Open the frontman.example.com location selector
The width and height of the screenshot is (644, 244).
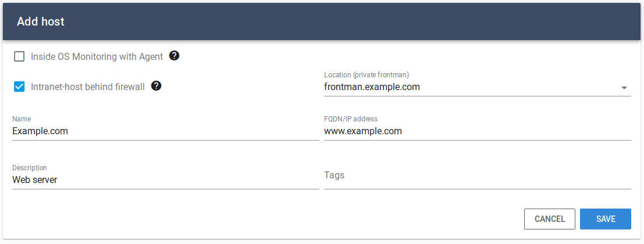pos(477,87)
